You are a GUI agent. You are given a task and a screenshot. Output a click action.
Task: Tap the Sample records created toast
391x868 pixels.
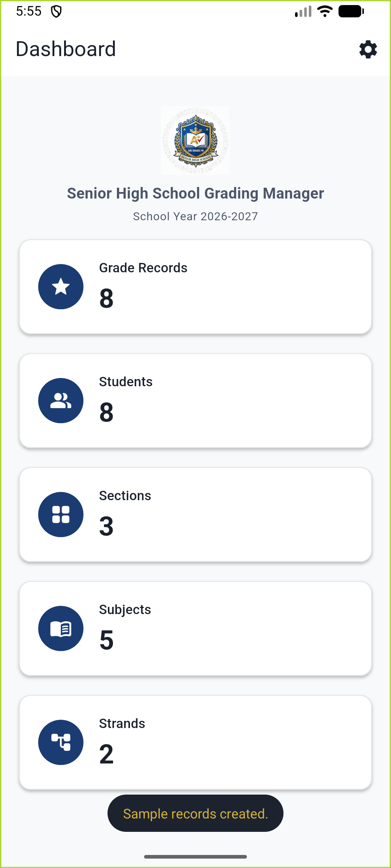coord(195,813)
